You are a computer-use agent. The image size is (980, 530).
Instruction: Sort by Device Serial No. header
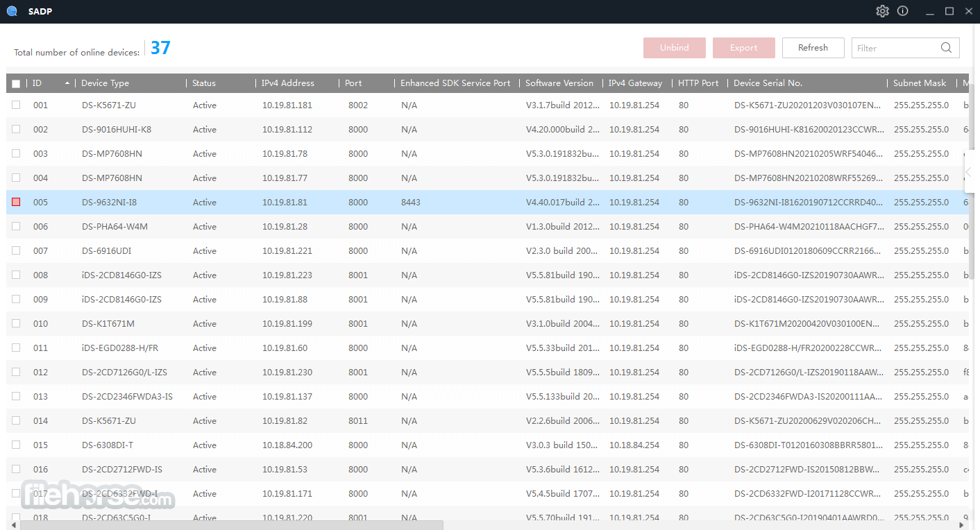[768, 83]
